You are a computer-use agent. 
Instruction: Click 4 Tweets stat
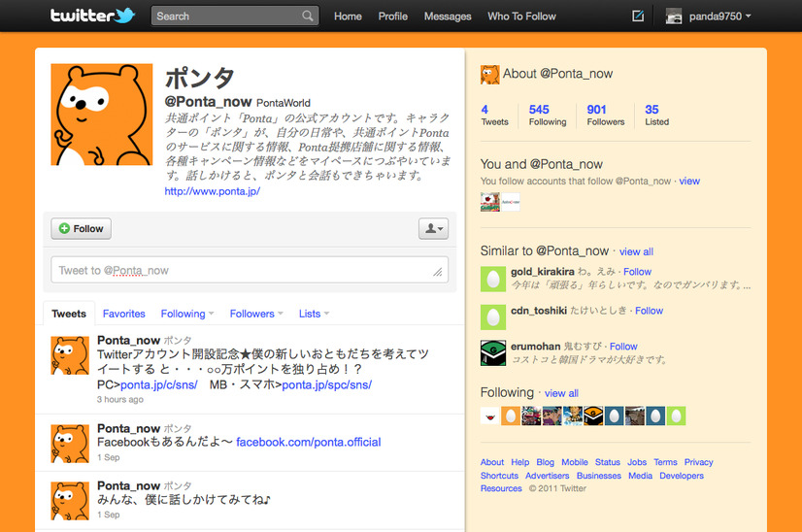(494, 116)
